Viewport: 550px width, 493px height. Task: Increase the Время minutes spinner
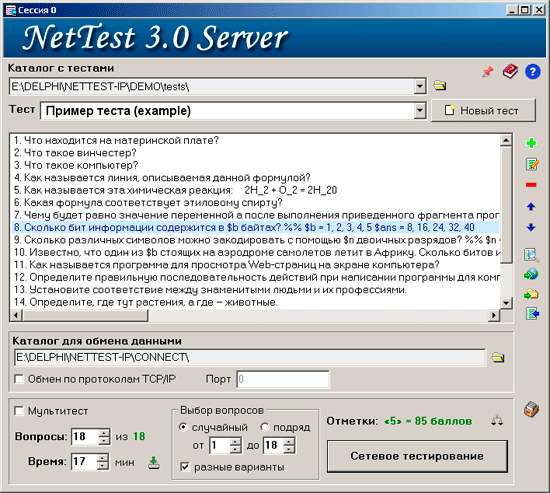point(102,458)
